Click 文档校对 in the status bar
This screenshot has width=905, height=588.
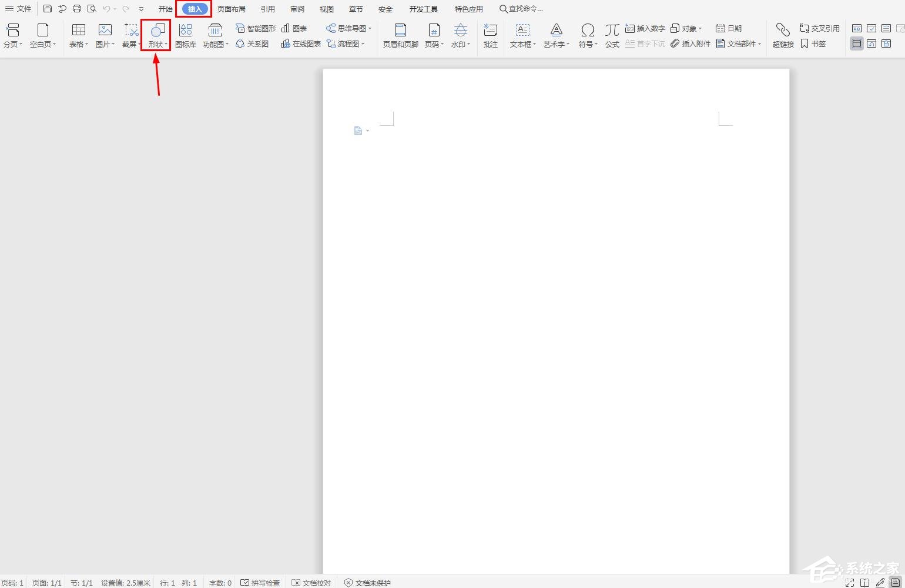point(311,583)
